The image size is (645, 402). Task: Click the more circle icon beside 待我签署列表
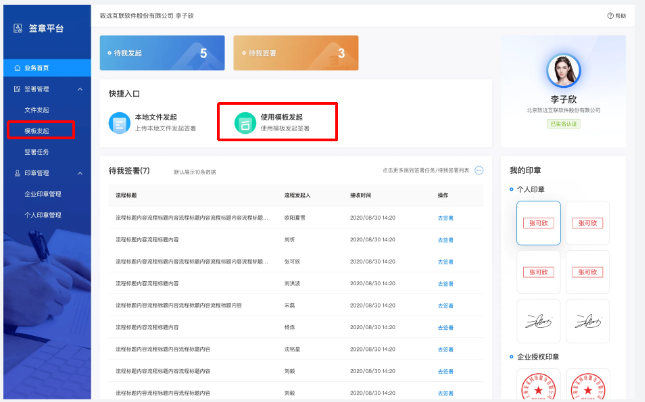coord(479,171)
